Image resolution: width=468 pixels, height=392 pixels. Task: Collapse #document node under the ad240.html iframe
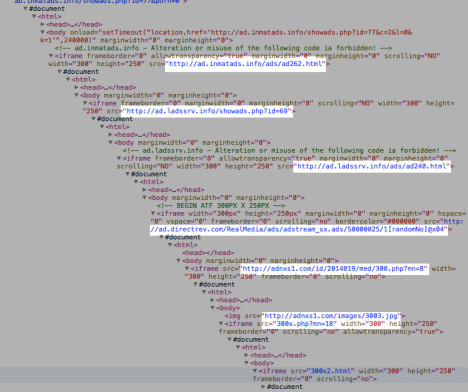coord(127,174)
